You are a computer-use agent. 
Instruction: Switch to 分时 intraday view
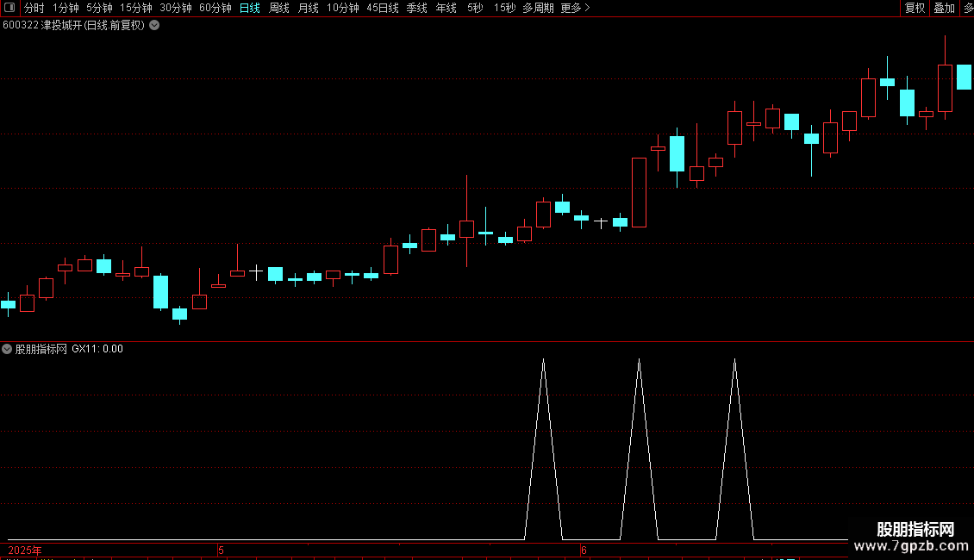click(34, 8)
